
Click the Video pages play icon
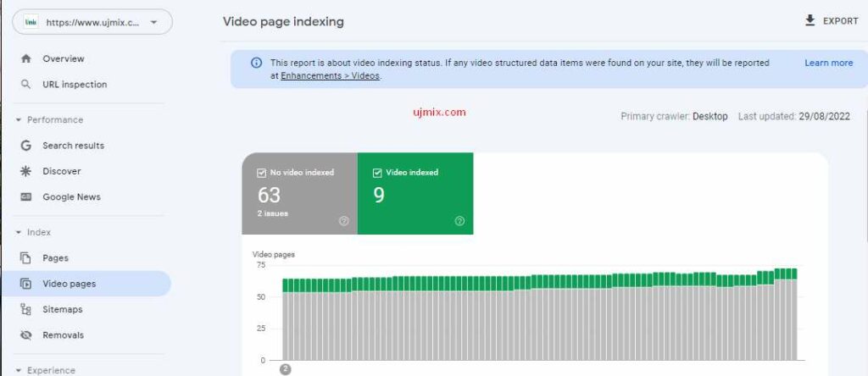point(25,284)
